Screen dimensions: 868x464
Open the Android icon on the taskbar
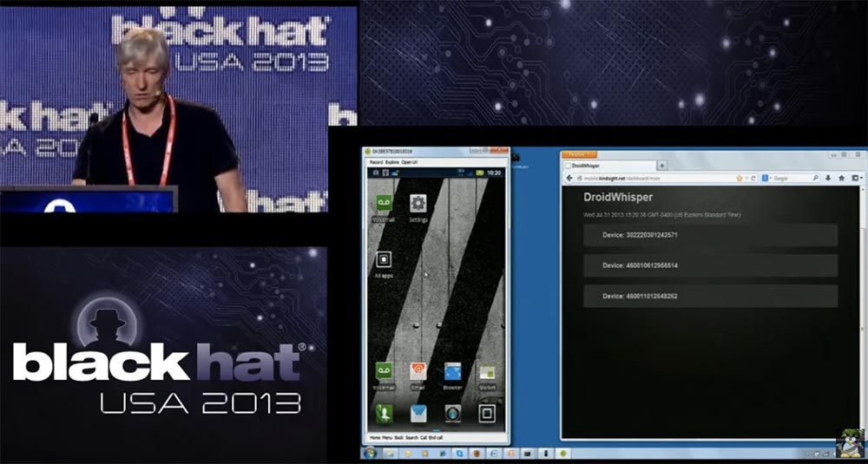coord(563,454)
